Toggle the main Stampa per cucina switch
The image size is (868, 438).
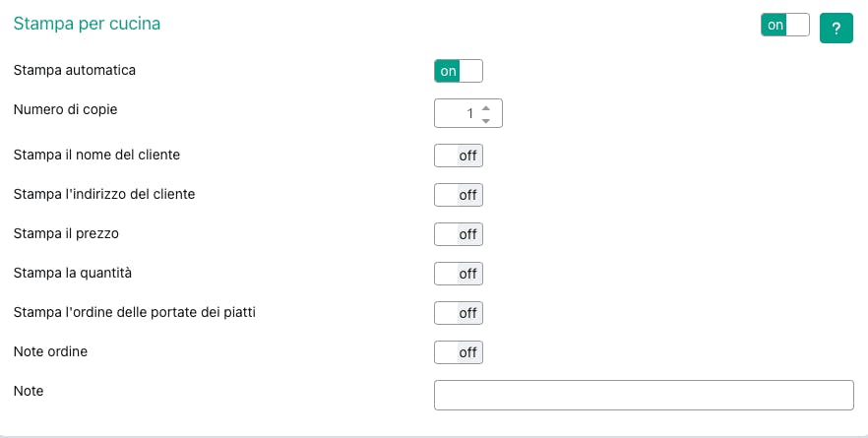(784, 26)
